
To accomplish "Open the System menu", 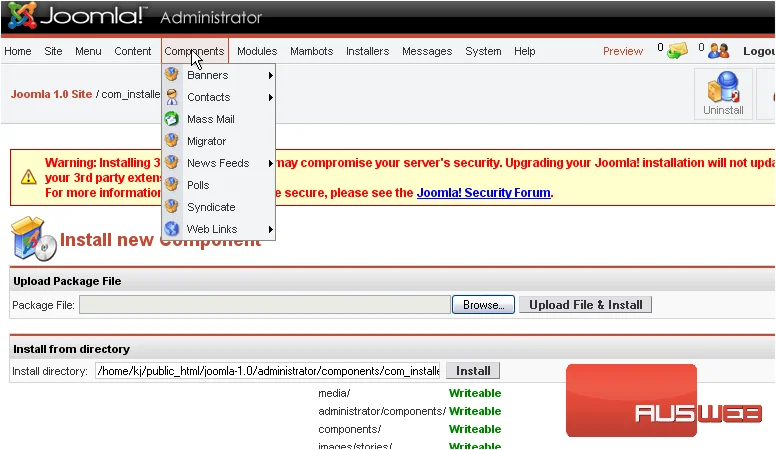I will coord(483,51).
